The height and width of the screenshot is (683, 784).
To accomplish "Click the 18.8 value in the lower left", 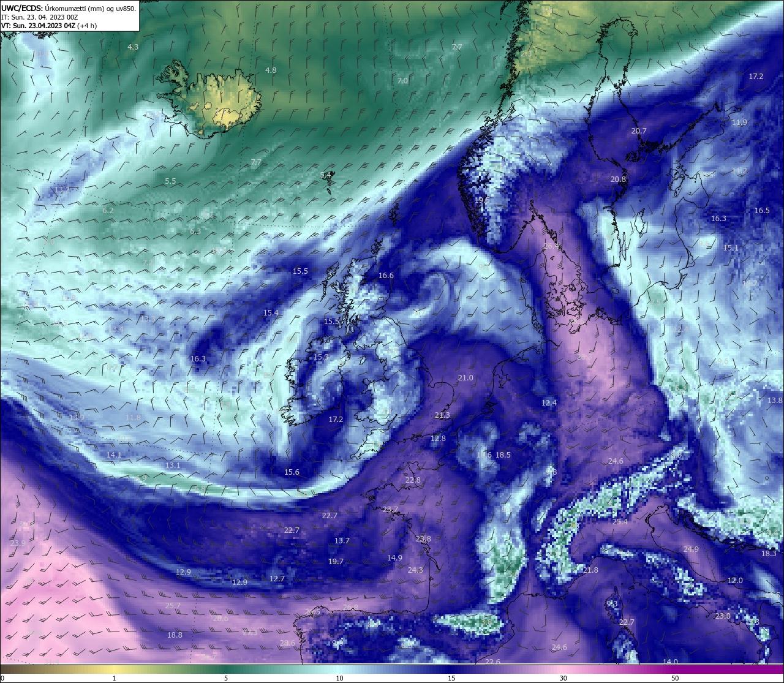I will 175,635.
